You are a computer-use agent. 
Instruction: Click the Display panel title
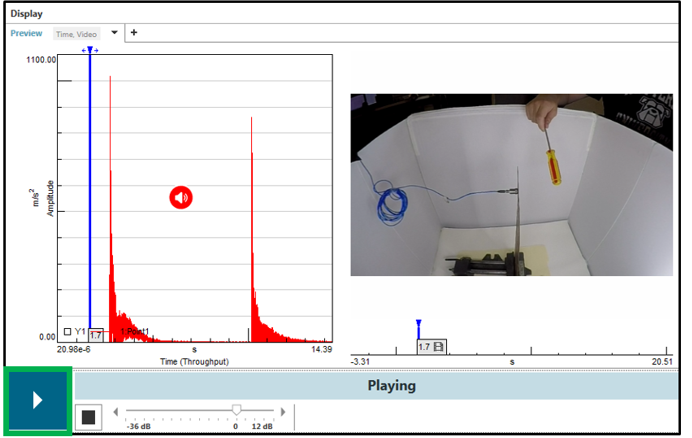[27, 13]
